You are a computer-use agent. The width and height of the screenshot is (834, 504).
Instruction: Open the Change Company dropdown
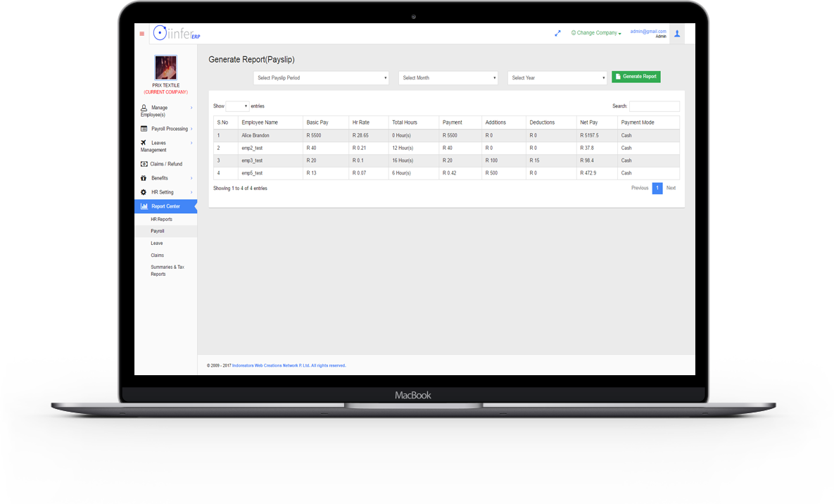pos(596,33)
